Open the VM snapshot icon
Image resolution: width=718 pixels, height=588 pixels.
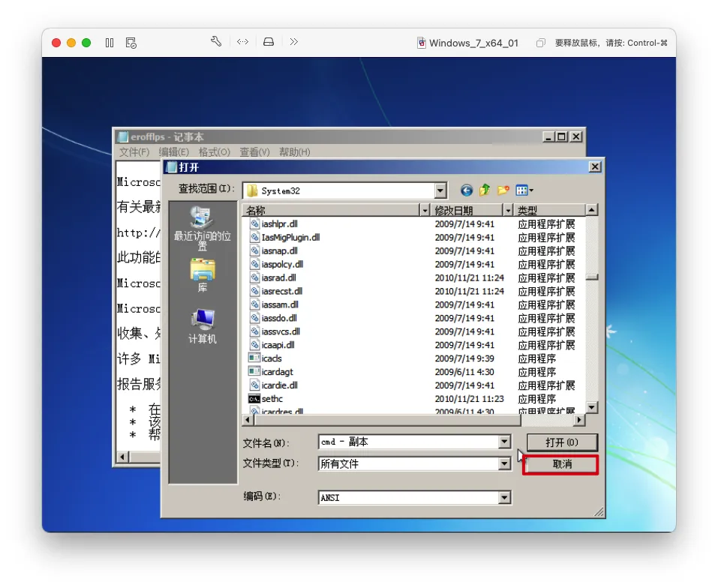(131, 43)
